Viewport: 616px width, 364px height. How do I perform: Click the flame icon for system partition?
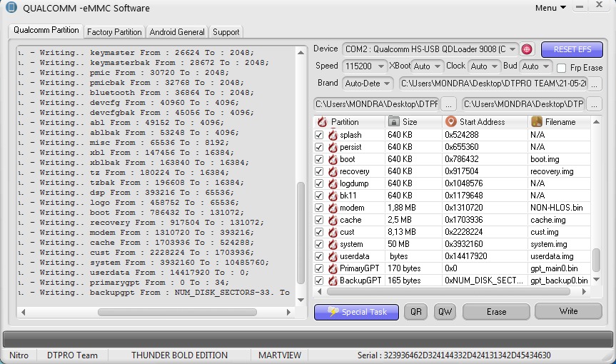(x=333, y=244)
